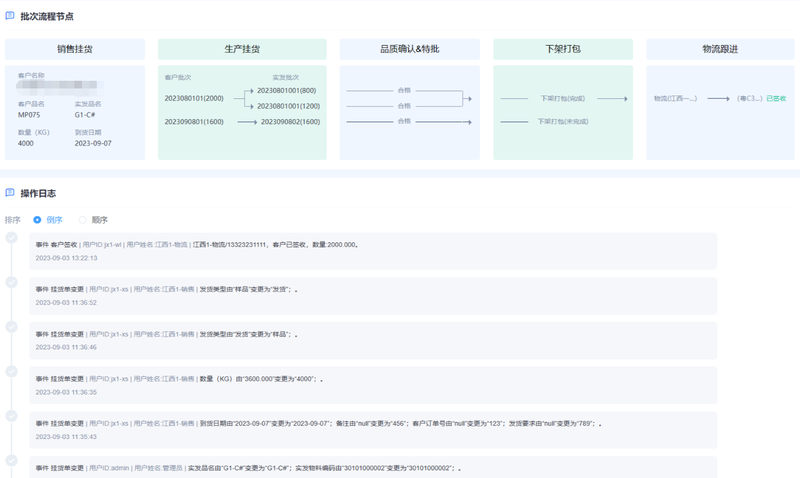Click the timeline check icon for 11:36:52 entry

(11, 282)
